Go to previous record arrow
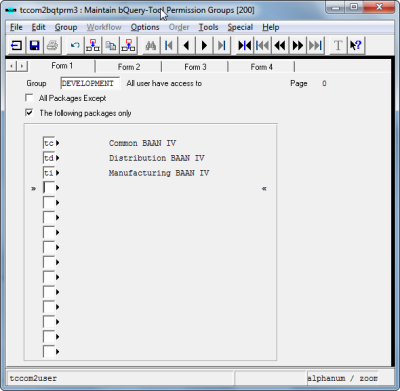400x391 pixels. tap(186, 45)
